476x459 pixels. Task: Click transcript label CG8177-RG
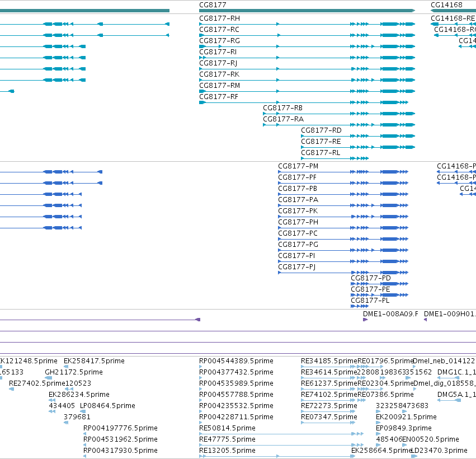tap(219, 41)
